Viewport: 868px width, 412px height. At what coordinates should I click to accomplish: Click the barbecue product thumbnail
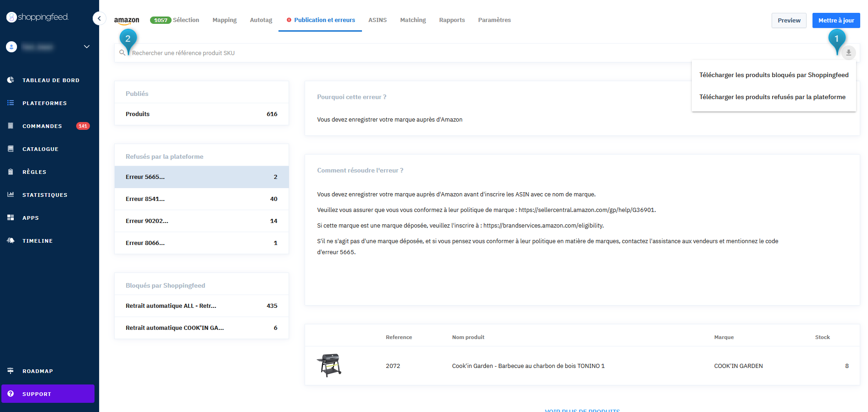[329, 365]
